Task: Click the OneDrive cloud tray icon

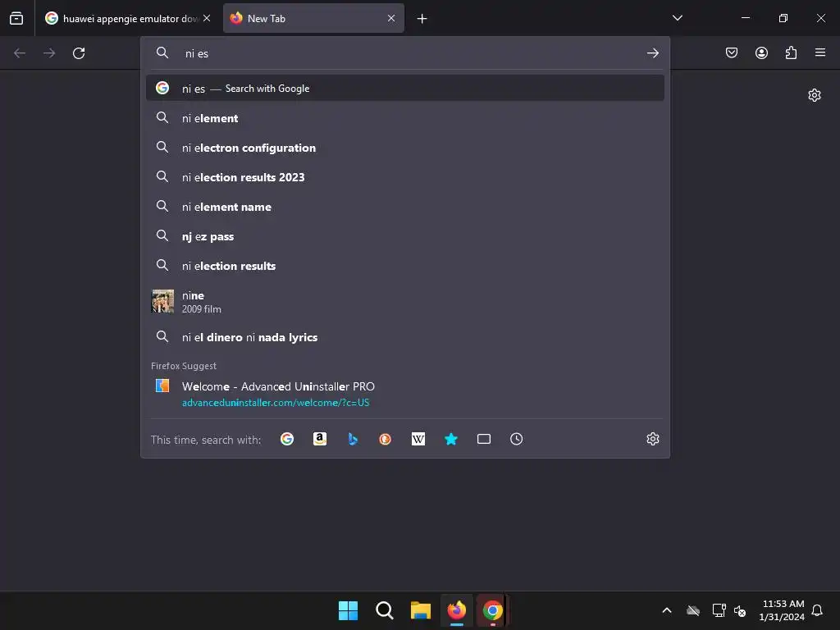Action: coord(693,610)
